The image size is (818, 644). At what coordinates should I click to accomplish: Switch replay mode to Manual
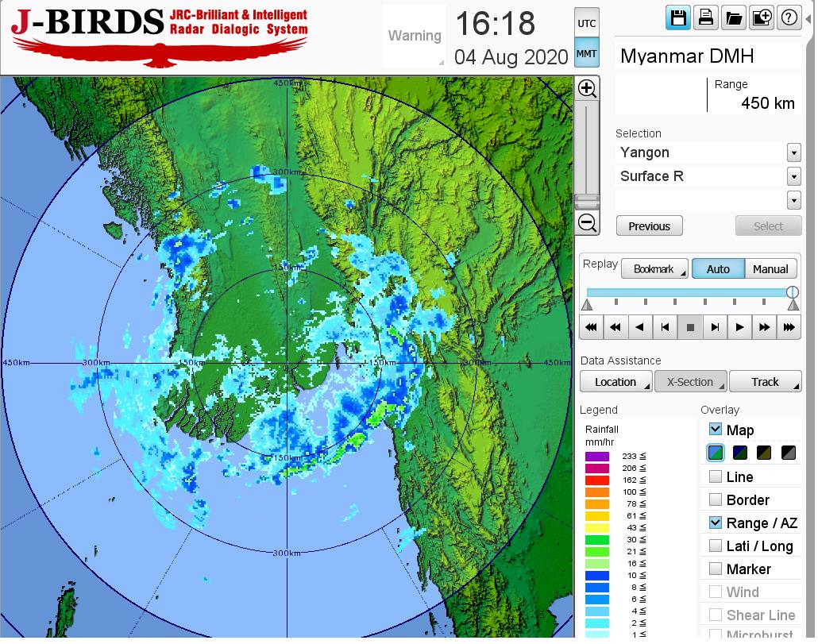[770, 269]
